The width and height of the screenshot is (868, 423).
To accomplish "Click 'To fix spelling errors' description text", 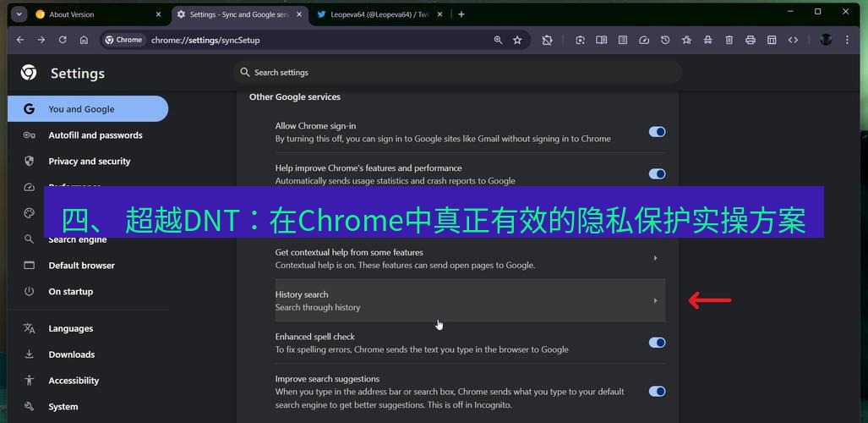I will click(422, 349).
